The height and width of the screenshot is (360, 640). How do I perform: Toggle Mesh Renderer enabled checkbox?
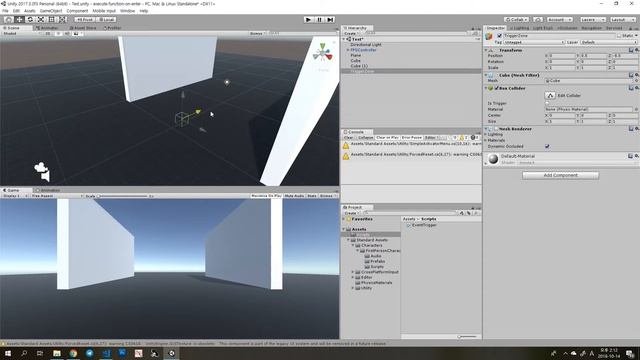[497, 129]
